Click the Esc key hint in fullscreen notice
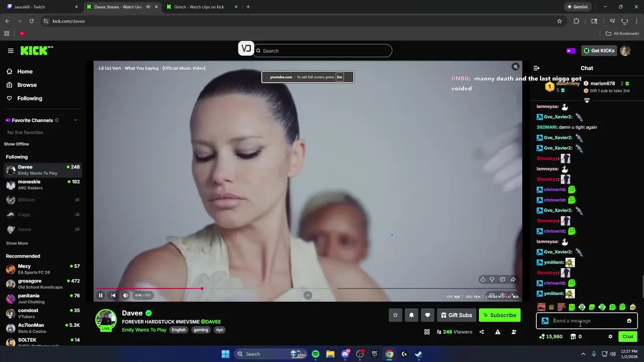Screen dimensions: 644x362 tap(340, 77)
